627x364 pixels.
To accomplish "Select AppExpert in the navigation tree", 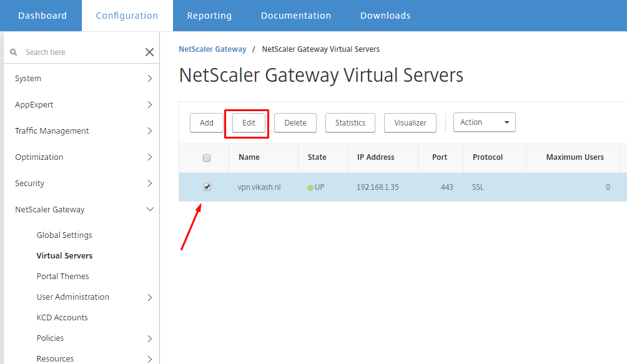I will point(34,105).
